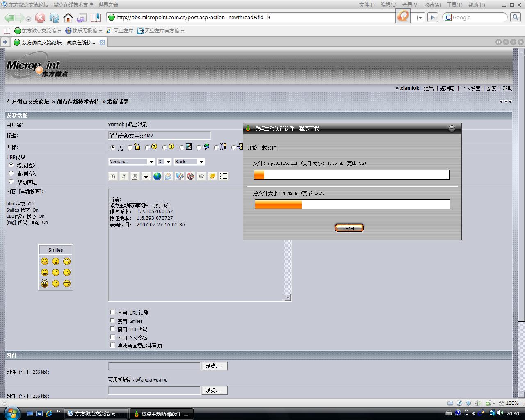Screen dimensions: 525x420
Task: Open the favorites book icon in toolbar
Action: pyautogui.click(x=96, y=17)
